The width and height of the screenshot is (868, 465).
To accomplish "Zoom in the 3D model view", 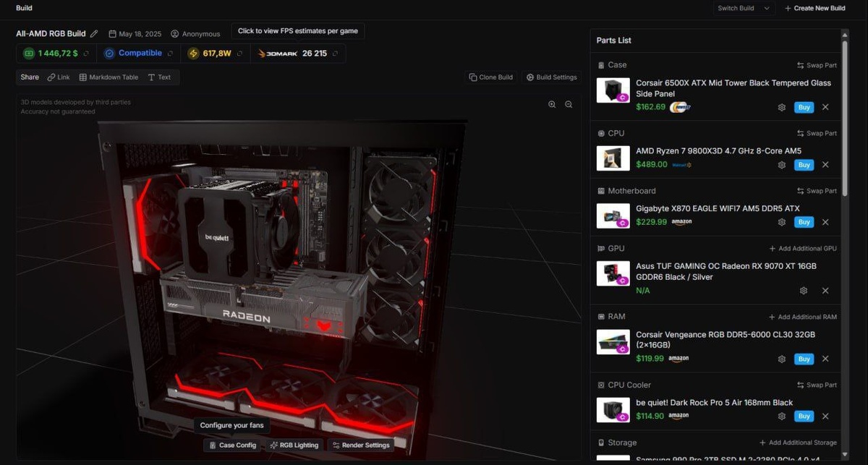I will [552, 105].
